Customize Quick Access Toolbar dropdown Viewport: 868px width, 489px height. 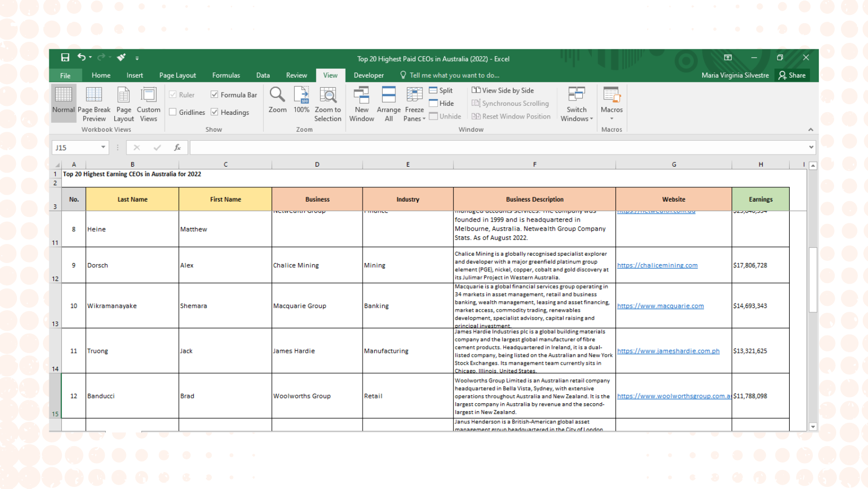click(137, 58)
